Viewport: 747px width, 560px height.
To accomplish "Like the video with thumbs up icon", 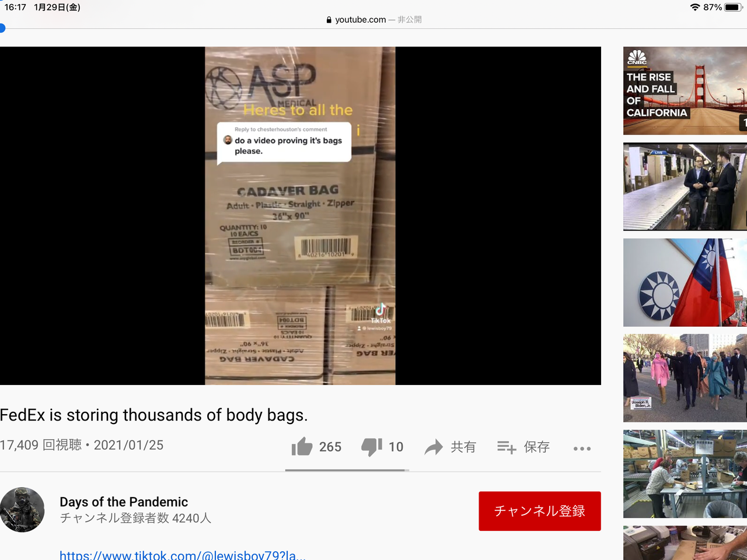I will coord(302,447).
